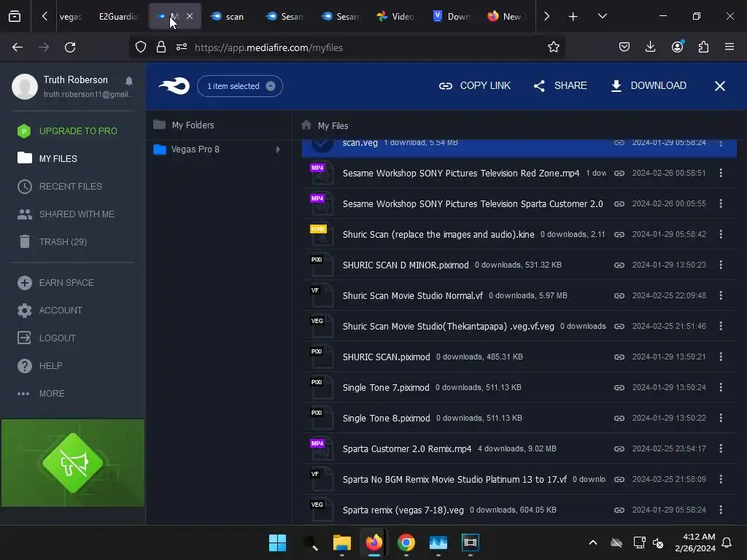Viewport: 747px width, 560px height.
Task: Clear the 1 item selected badge
Action: click(271, 86)
